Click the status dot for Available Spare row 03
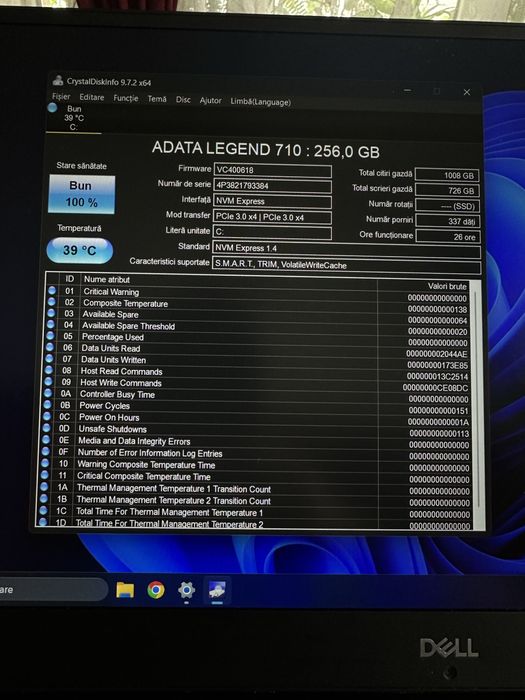 coord(51,313)
